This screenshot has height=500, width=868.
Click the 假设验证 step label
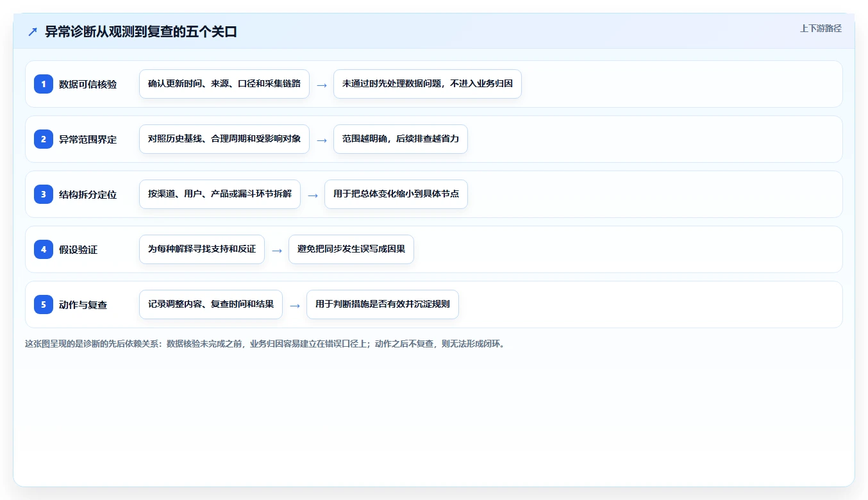pyautogui.click(x=78, y=249)
